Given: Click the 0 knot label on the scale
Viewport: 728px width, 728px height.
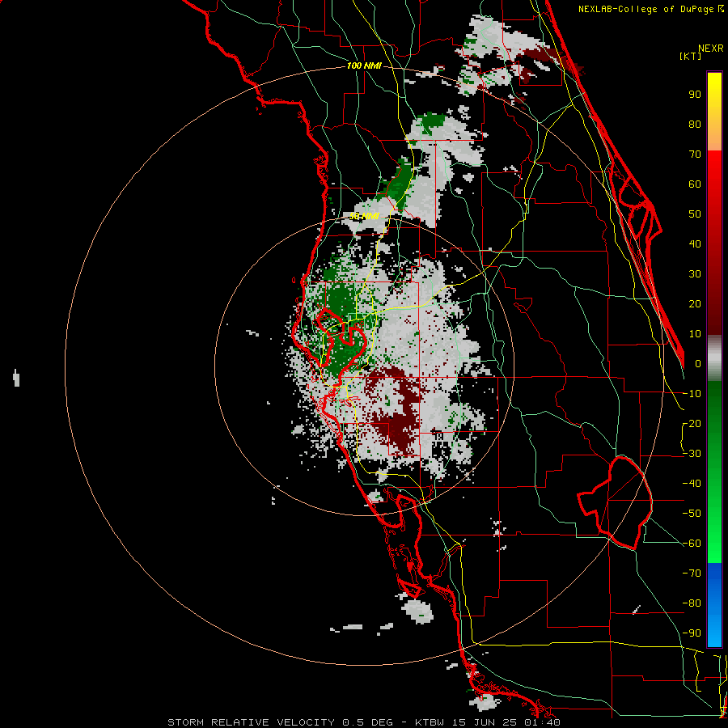Looking at the screenshot, I should pos(698,363).
